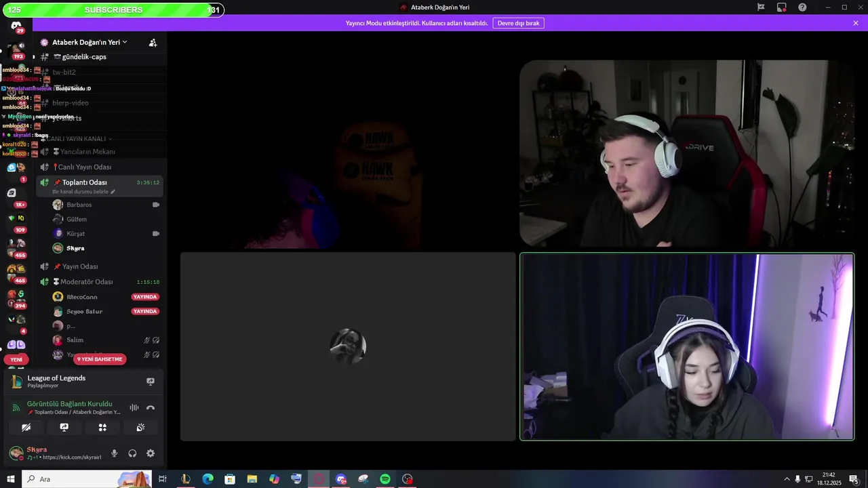Edit channel status 'Bir kanal durumu belirle'

click(83, 192)
